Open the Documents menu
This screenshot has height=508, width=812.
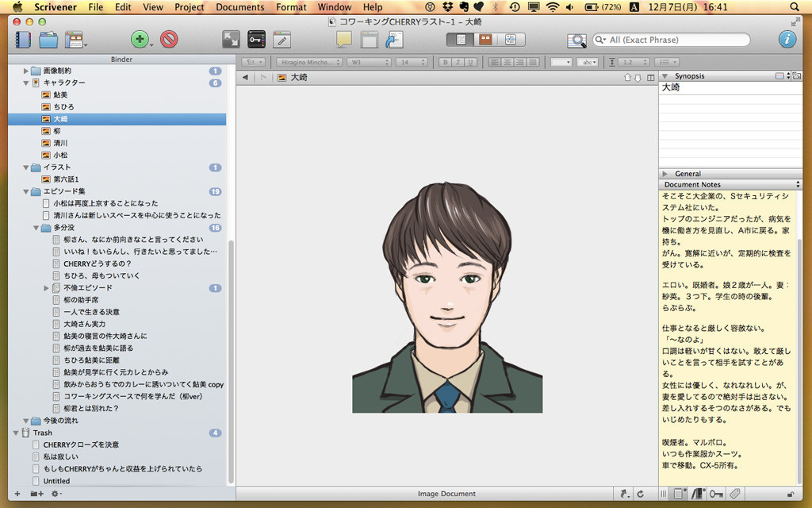[239, 7]
